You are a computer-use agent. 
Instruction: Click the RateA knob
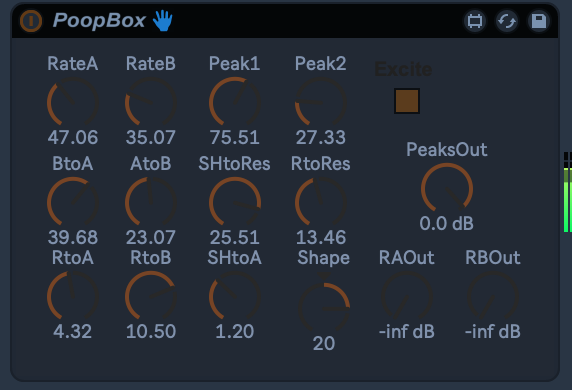pos(73,102)
